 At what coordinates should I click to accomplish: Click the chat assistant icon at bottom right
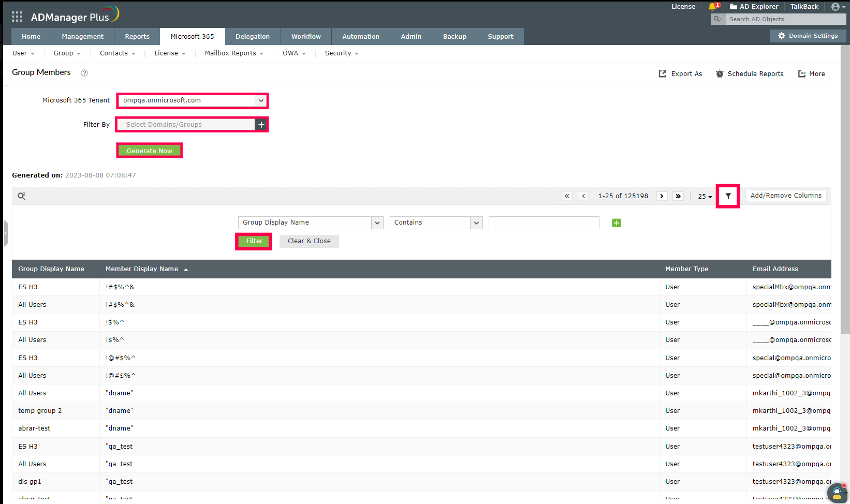click(837, 493)
